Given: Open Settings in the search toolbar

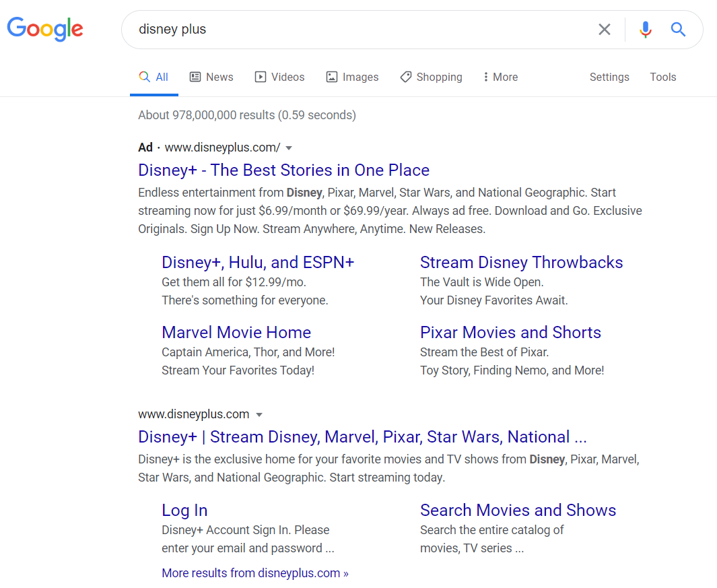Looking at the screenshot, I should click(609, 77).
